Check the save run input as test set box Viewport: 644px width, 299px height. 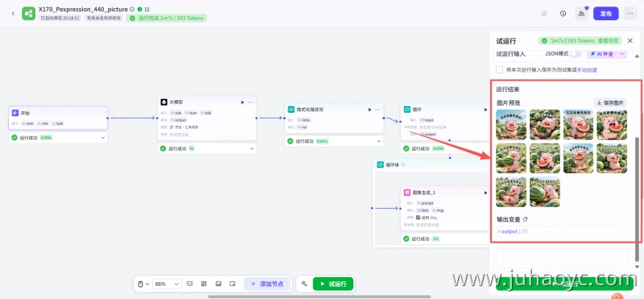(x=499, y=70)
